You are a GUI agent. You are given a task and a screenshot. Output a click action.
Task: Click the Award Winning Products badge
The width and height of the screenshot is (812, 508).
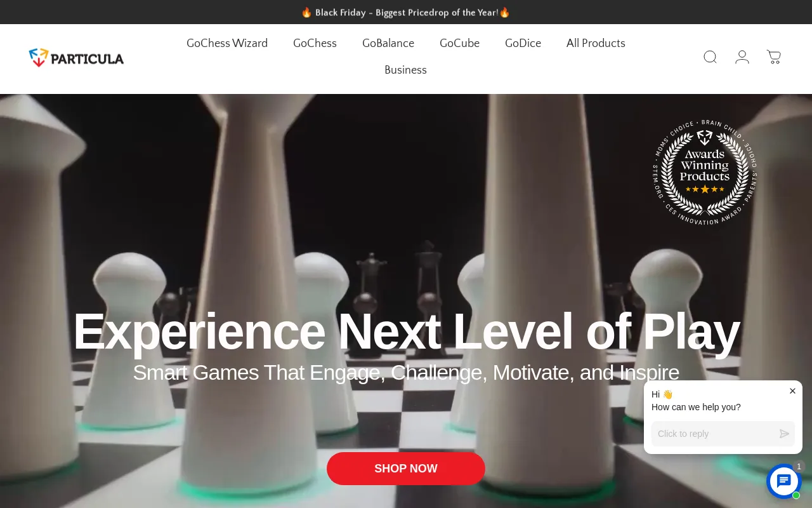(x=705, y=172)
